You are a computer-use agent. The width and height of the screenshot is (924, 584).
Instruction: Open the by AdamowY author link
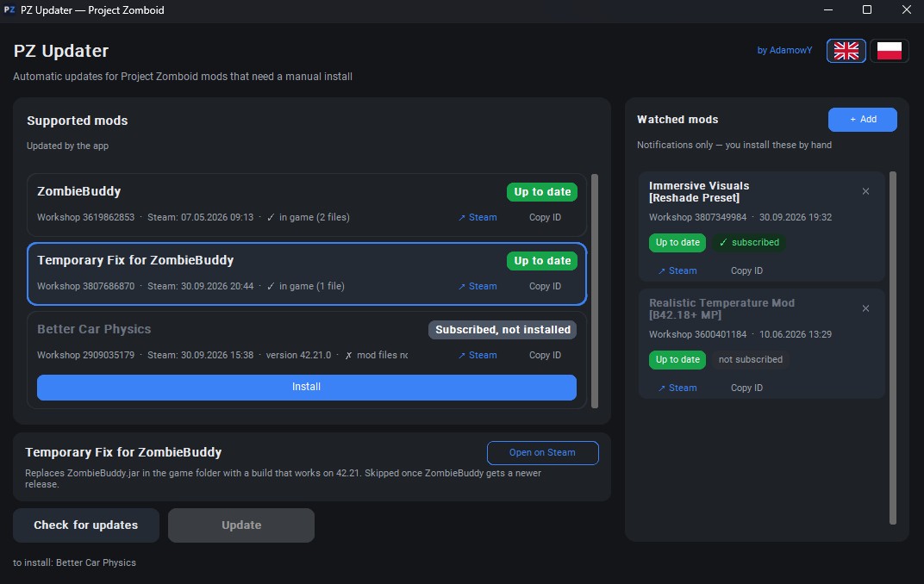784,51
